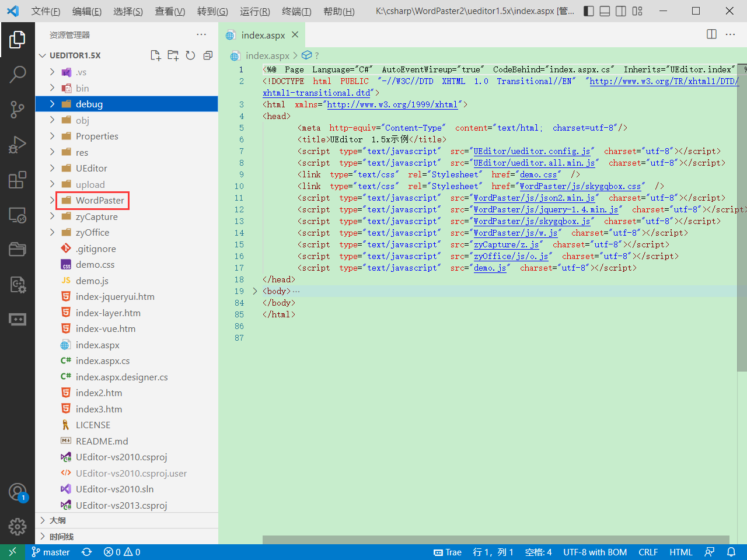Open the 终端(T) menu
Viewport: 747px width, 560px height.
pyautogui.click(x=296, y=11)
